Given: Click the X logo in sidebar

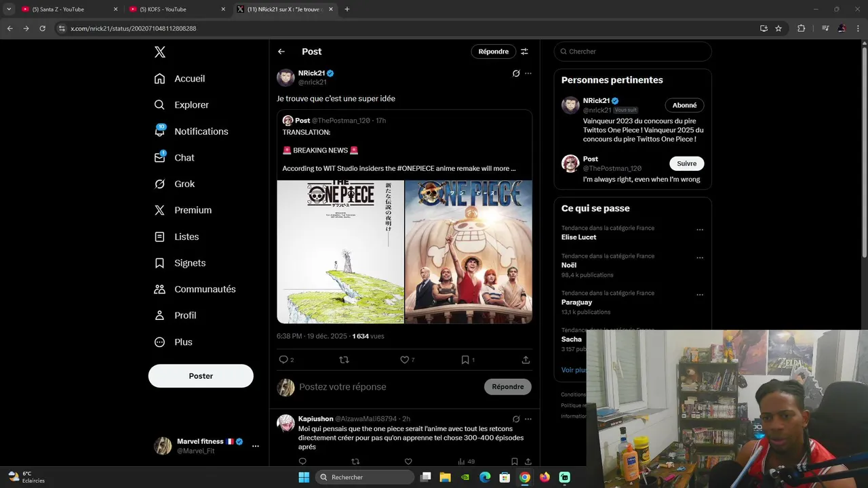Looking at the screenshot, I should (x=159, y=52).
